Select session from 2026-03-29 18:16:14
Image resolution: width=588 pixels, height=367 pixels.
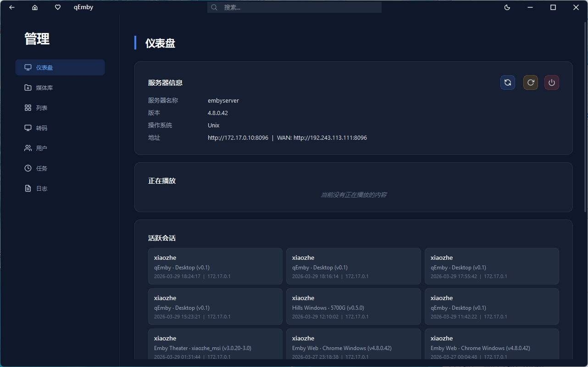[354, 266]
